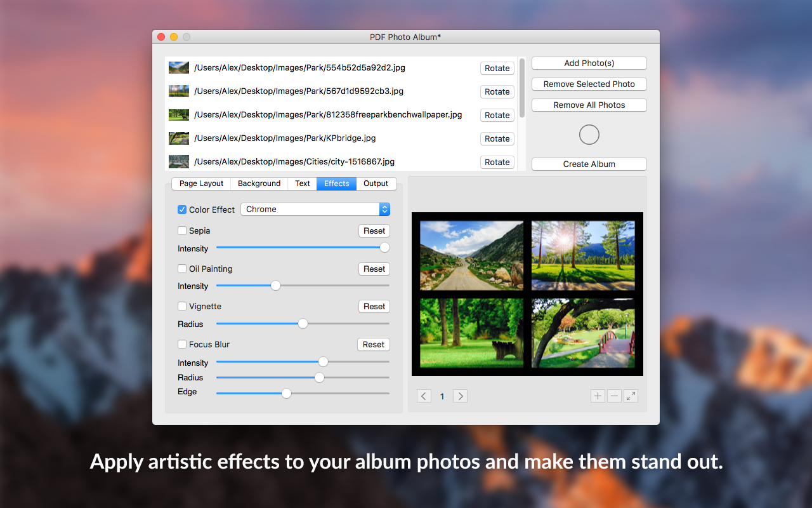Image resolution: width=812 pixels, height=508 pixels.
Task: Click the Oil Painting Intensity slider handle
Action: [275, 286]
